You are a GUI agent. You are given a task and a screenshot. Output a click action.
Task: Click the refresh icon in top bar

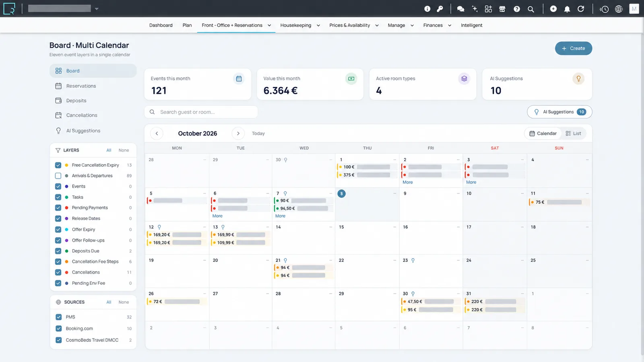click(x=581, y=9)
